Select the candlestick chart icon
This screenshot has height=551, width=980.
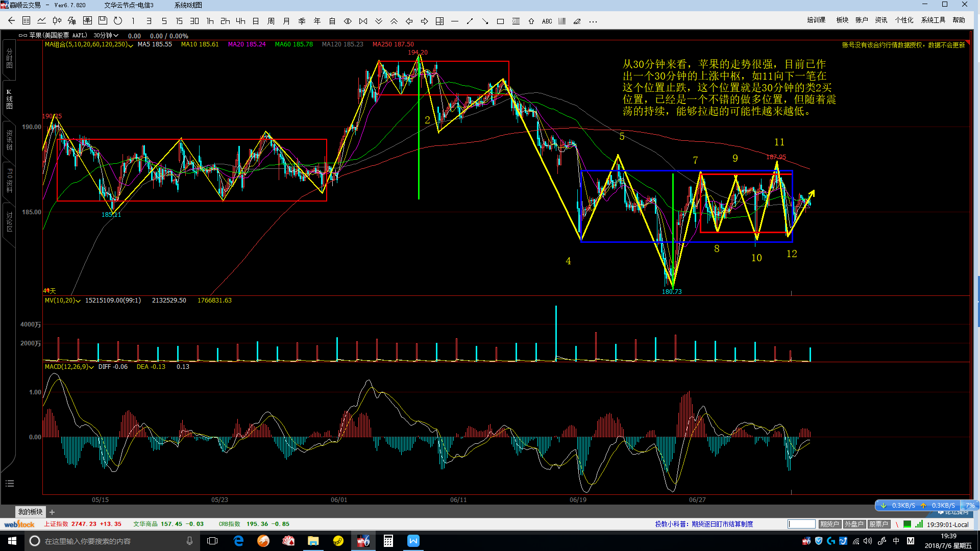[57, 21]
